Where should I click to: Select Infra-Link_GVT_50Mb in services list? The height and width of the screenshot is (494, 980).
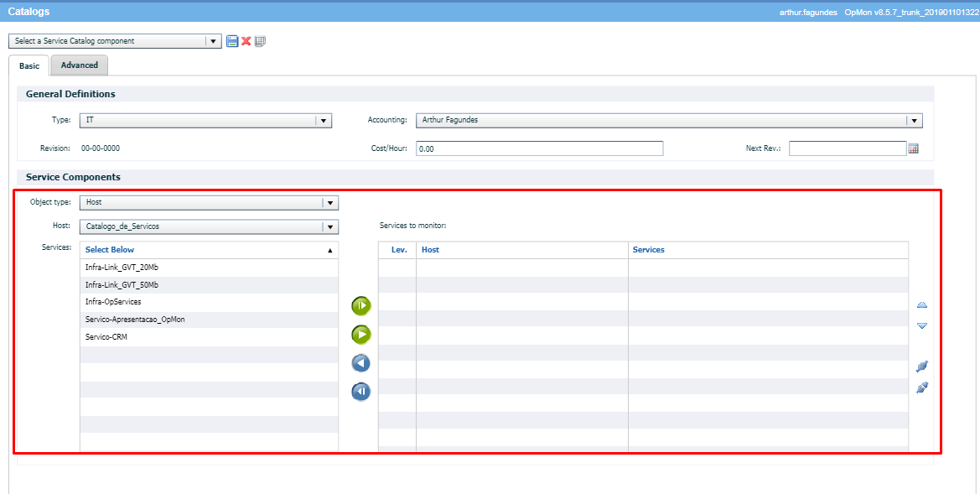pos(209,285)
